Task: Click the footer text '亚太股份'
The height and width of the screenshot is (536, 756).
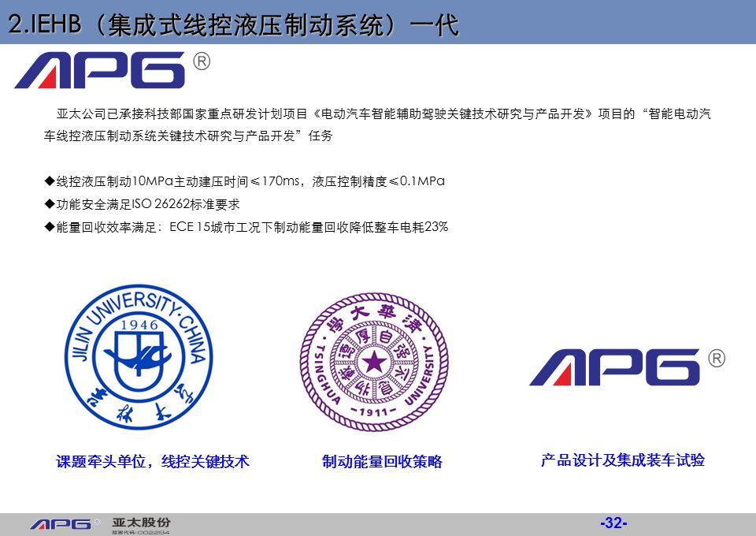Action: (141, 523)
